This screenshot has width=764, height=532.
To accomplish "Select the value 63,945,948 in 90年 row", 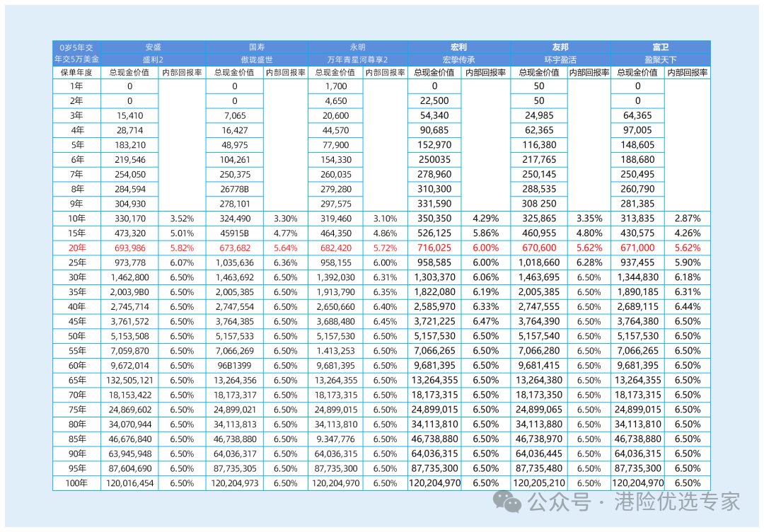I will point(130,454).
